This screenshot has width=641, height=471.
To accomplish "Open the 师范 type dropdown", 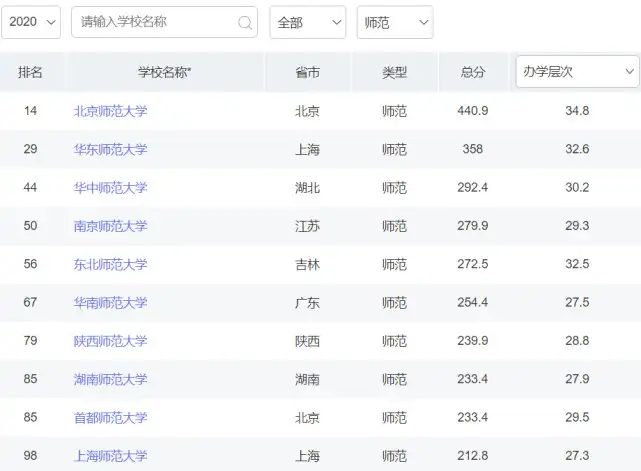I will 395,22.
